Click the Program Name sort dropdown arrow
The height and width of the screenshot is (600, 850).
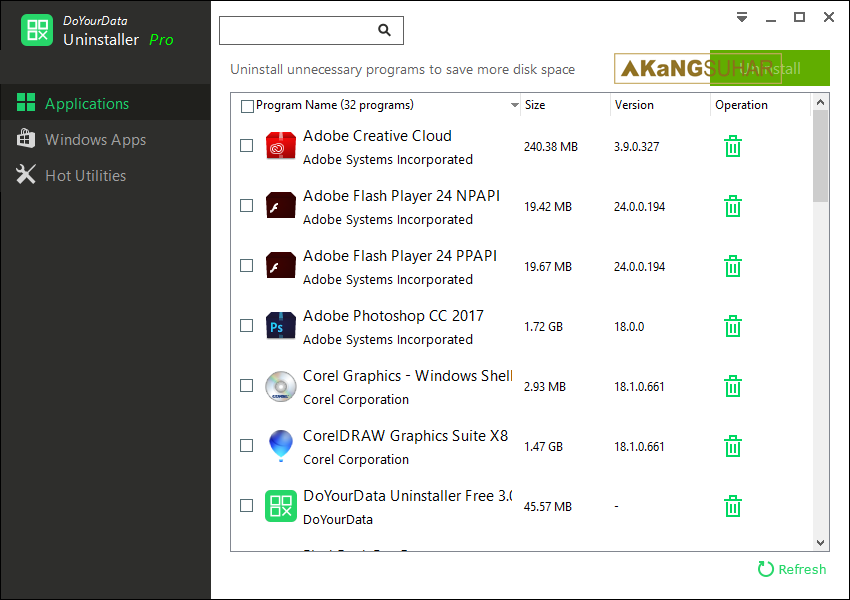(x=514, y=105)
